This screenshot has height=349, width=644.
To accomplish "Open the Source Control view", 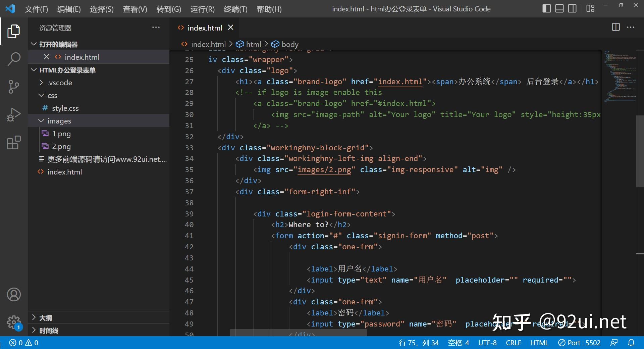I will pyautogui.click(x=14, y=87).
